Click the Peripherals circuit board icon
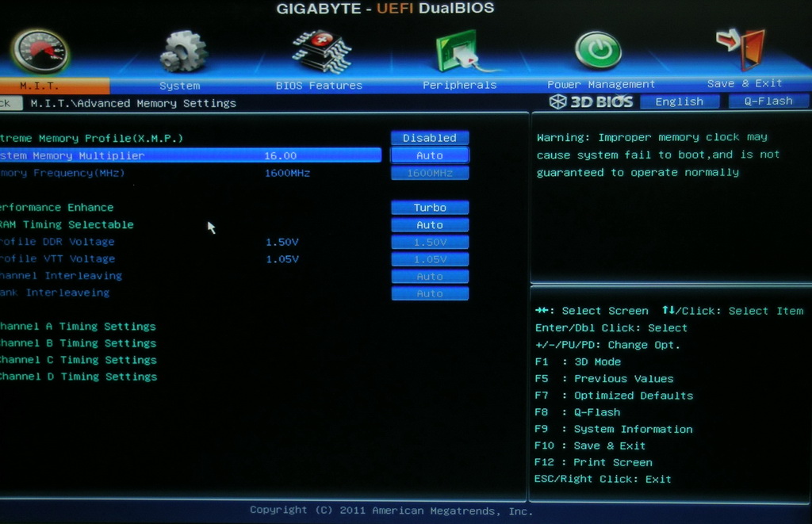This screenshot has height=524, width=812. click(461, 51)
